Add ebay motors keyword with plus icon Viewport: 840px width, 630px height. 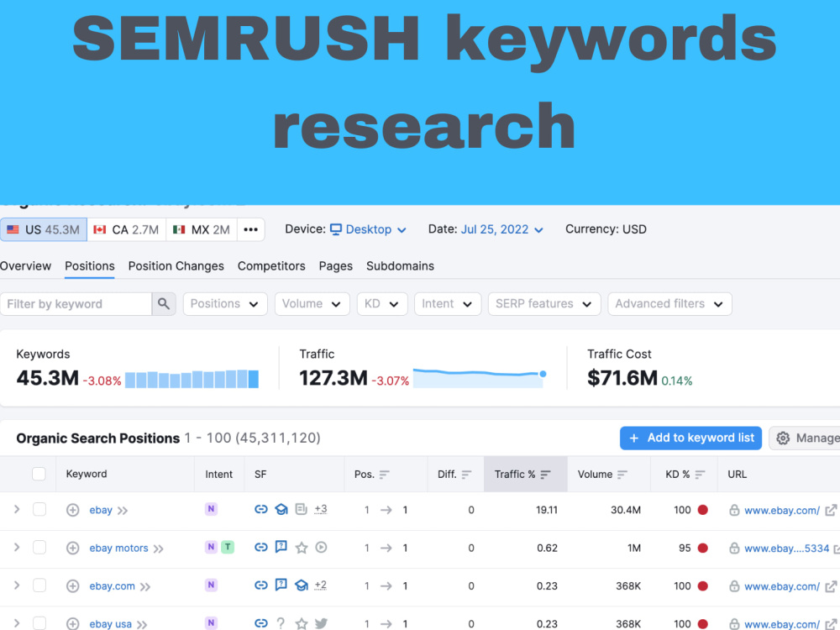73,548
